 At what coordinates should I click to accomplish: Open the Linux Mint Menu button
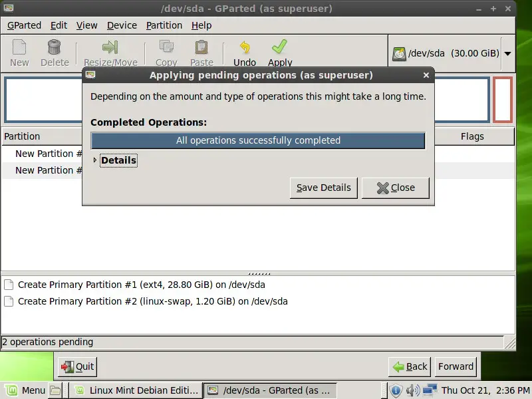(24, 390)
